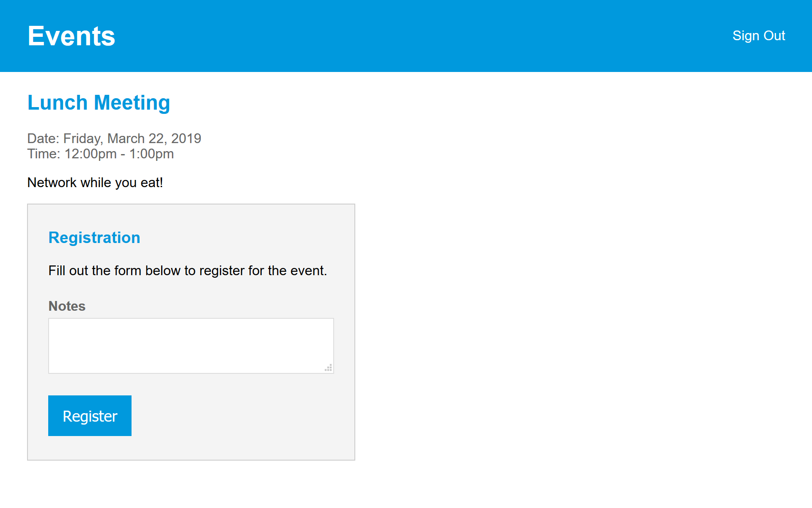Click the "Date:" label text
This screenshot has height=508, width=812.
tap(43, 138)
